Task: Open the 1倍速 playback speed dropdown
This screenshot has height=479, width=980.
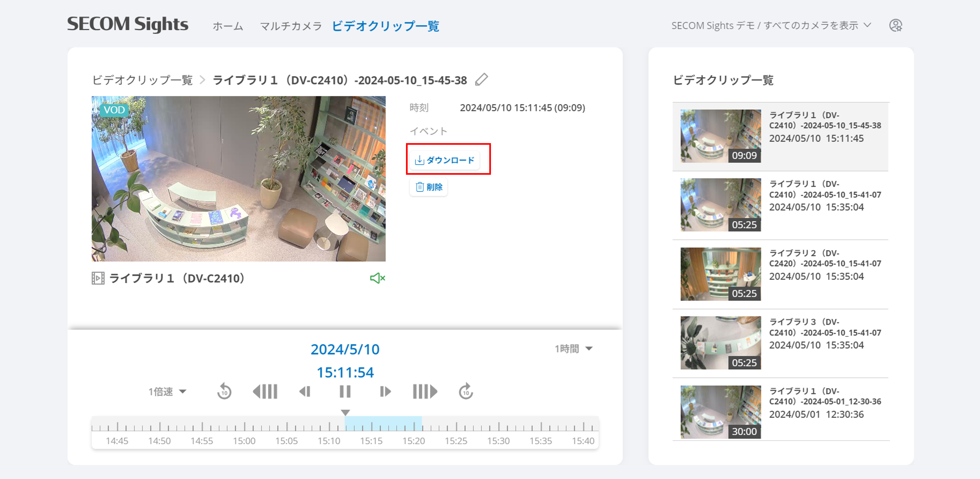Action: 167,391
